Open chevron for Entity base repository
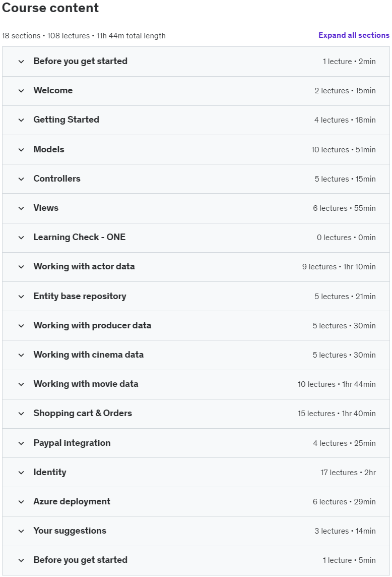 21,297
